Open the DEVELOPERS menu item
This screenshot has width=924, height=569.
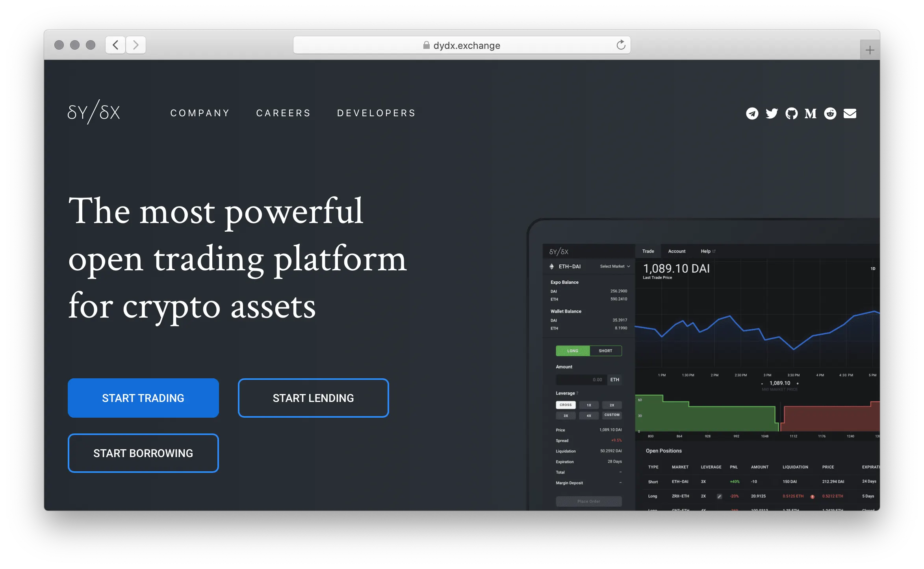[375, 112]
